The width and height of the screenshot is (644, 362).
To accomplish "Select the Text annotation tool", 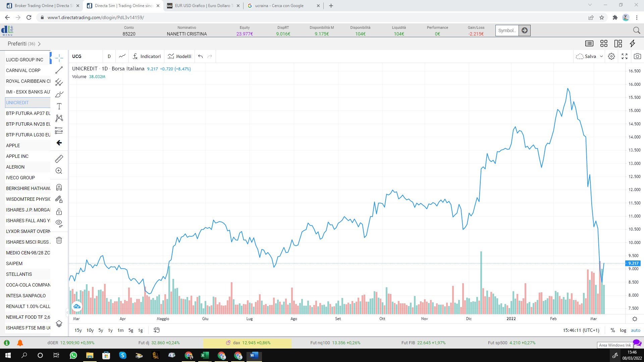I will pyautogui.click(x=59, y=106).
